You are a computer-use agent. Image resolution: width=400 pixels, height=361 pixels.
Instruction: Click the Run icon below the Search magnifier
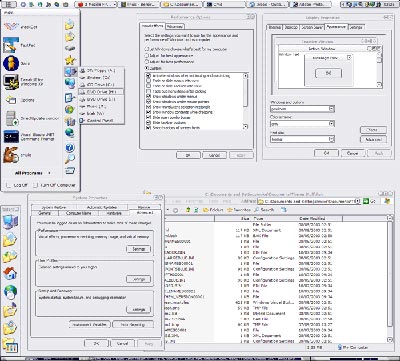(70, 171)
